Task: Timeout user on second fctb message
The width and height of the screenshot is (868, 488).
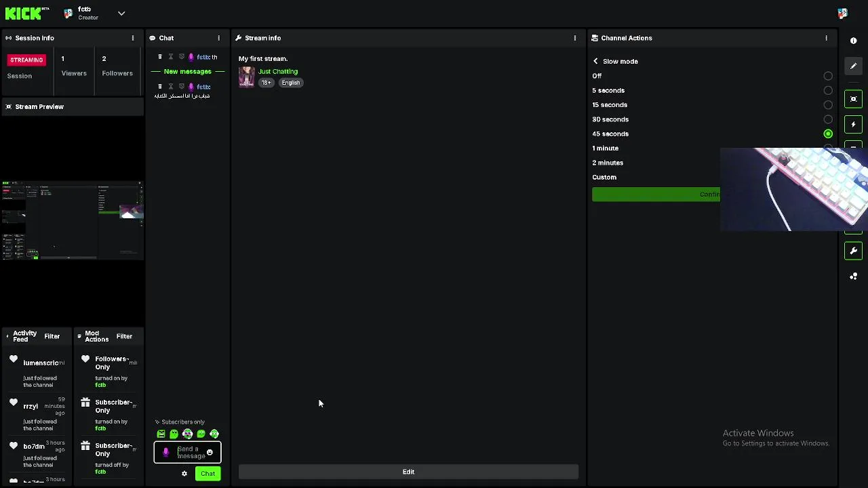Action: [171, 87]
